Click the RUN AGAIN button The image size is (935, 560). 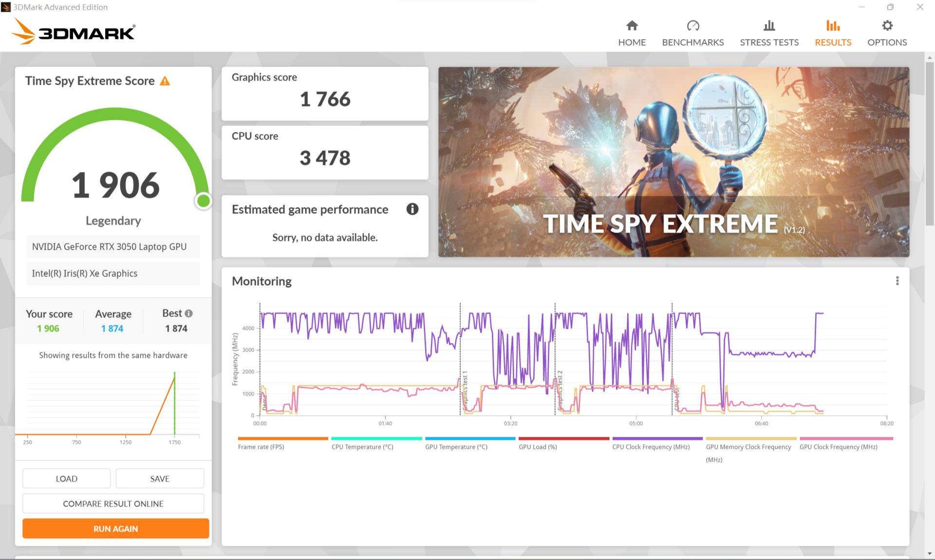point(116,528)
